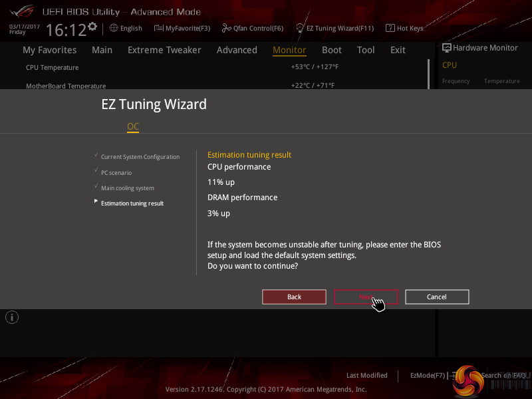532x399 pixels.
Task: Open Hot Keys label
Action: click(x=410, y=28)
